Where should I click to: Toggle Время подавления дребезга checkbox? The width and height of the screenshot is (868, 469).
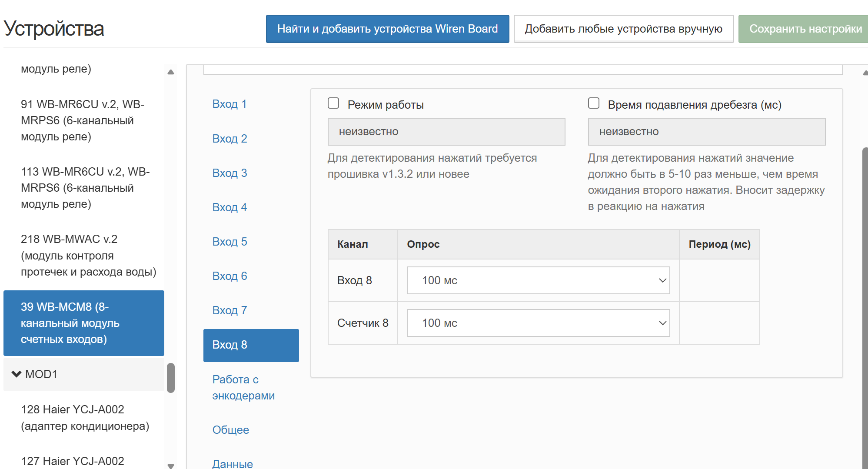(594, 103)
